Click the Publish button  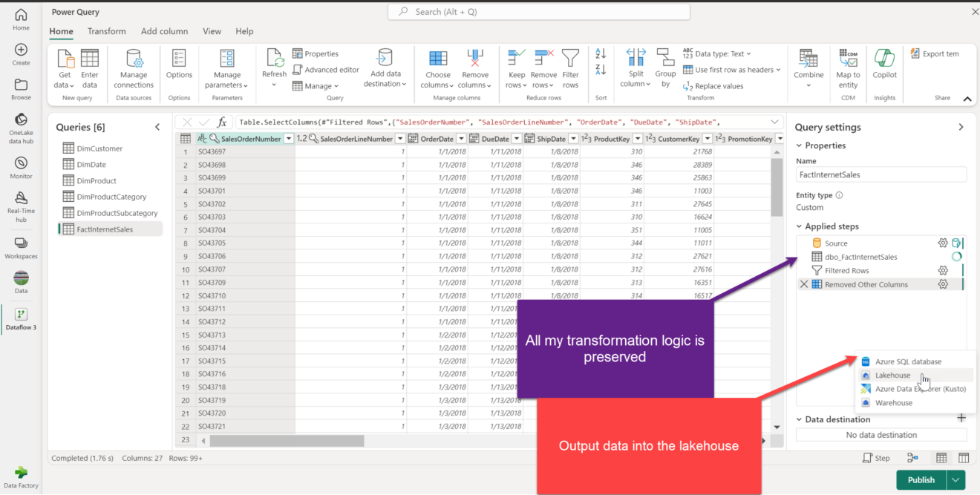pos(921,479)
